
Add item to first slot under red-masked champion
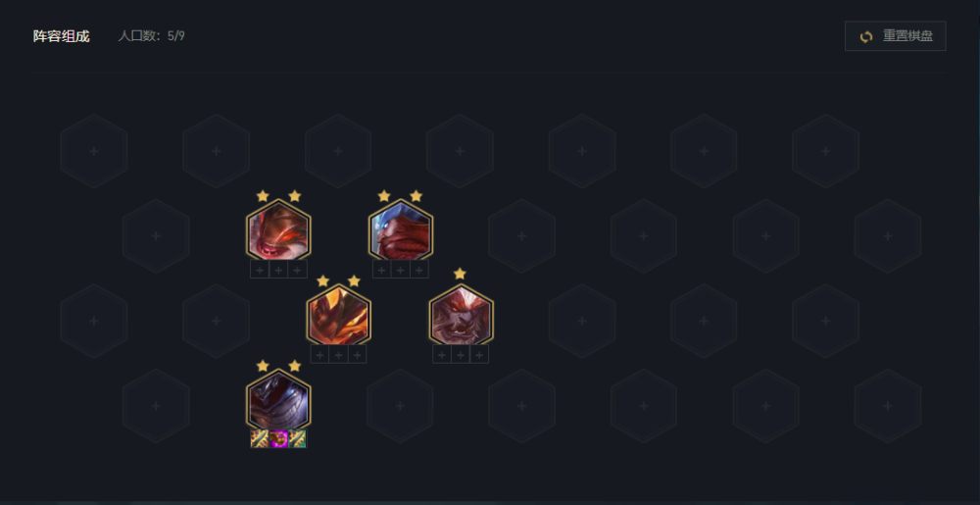(260, 270)
